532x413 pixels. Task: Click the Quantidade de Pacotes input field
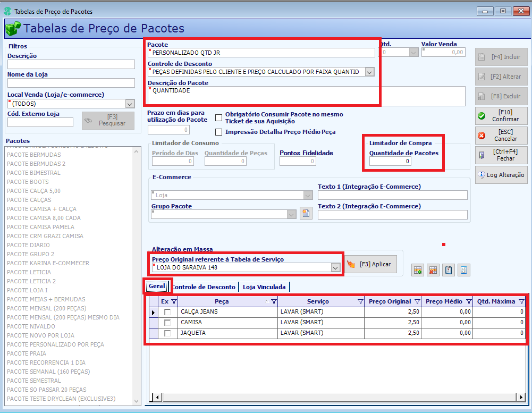[x=390, y=161]
